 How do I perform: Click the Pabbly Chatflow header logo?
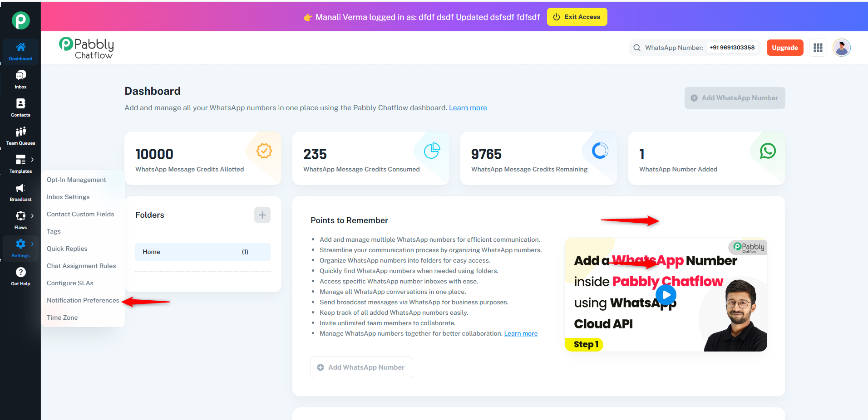[x=86, y=48]
